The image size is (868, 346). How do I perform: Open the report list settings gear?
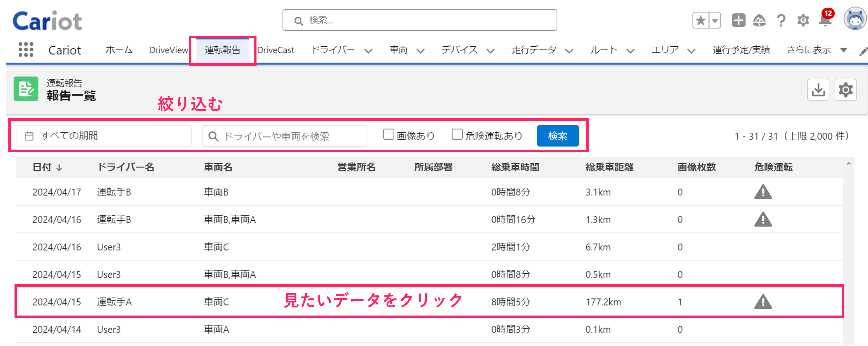point(845,90)
